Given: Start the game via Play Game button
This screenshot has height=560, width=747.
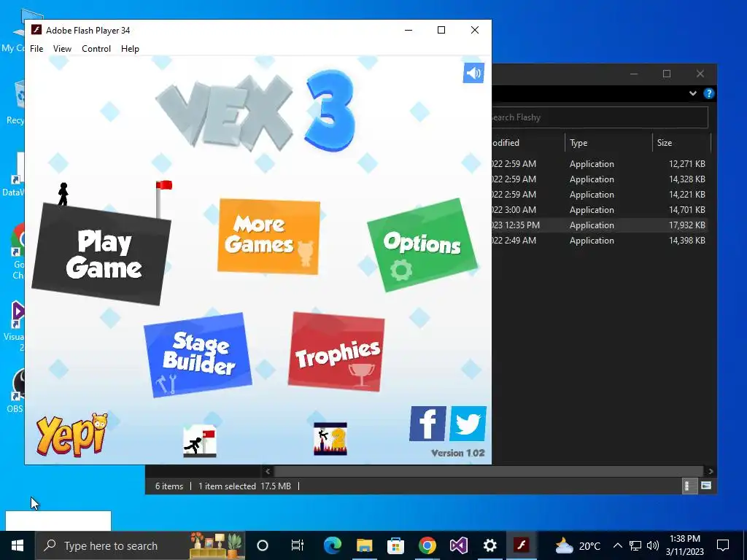Looking at the screenshot, I should (x=101, y=254).
